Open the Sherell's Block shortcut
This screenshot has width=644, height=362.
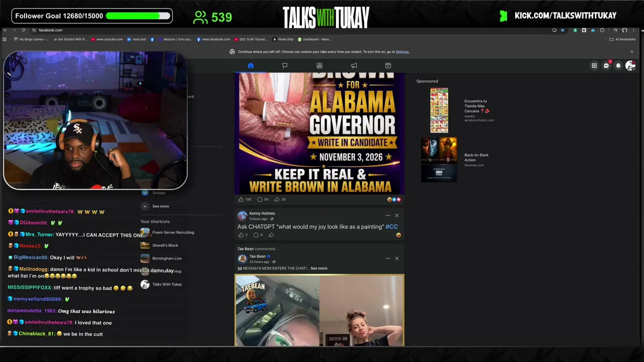click(159, 245)
